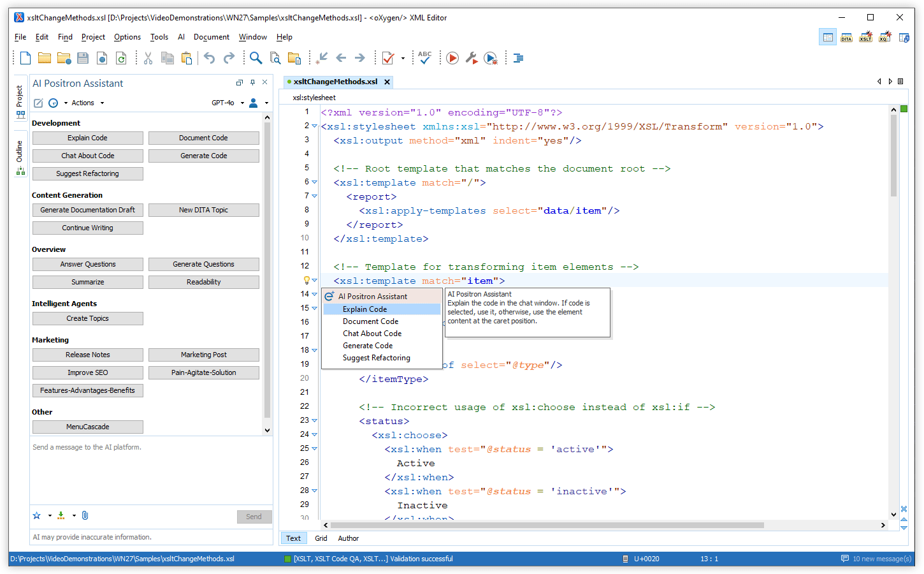Click the Forward navigation arrow icon

(360, 58)
